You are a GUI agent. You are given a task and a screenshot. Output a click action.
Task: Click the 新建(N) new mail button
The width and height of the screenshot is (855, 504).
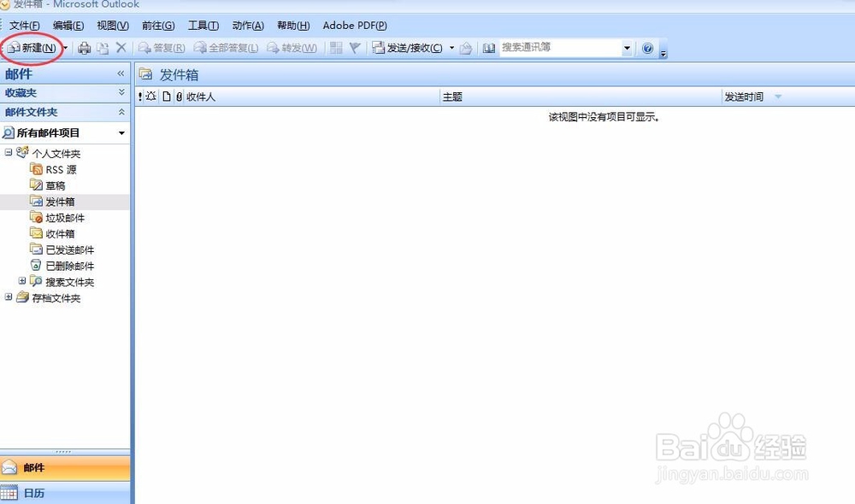click(x=32, y=48)
